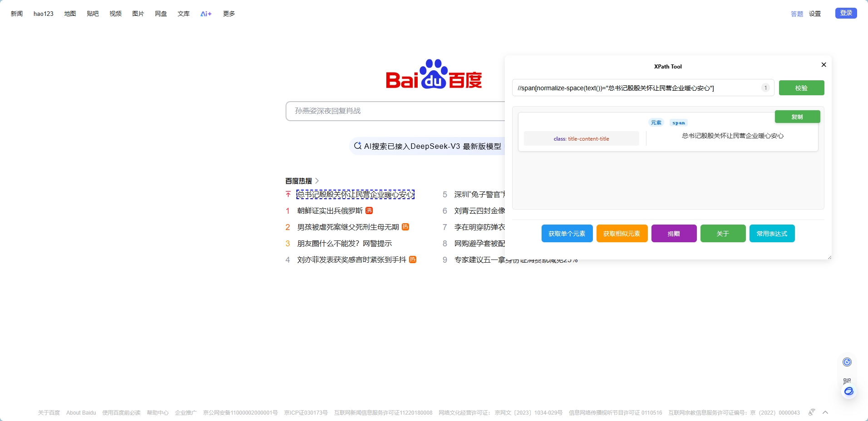
Task: Click the QR code icon at right
Action: [847, 381]
